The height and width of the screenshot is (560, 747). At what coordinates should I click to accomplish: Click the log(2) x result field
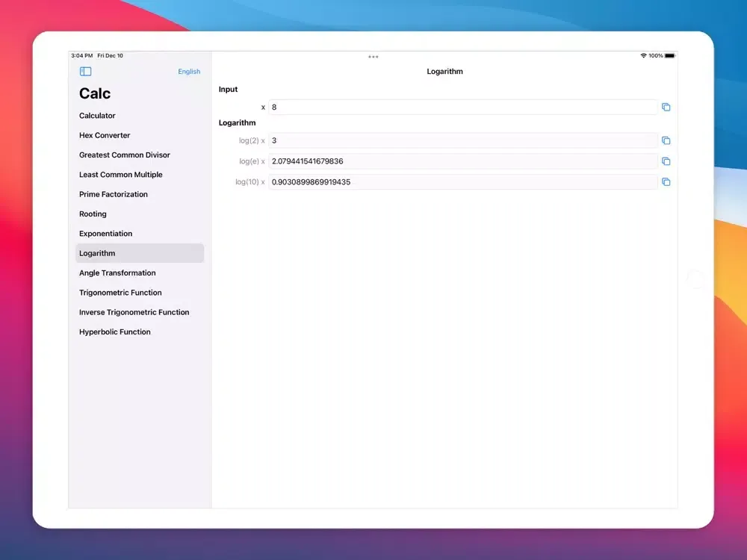tap(463, 140)
